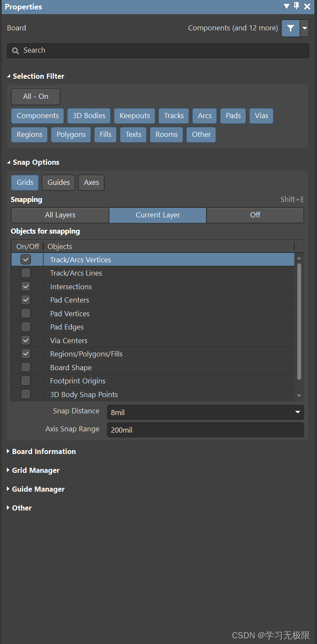Click the objects list scrollbar down arrow
The image size is (317, 644).
(x=299, y=396)
